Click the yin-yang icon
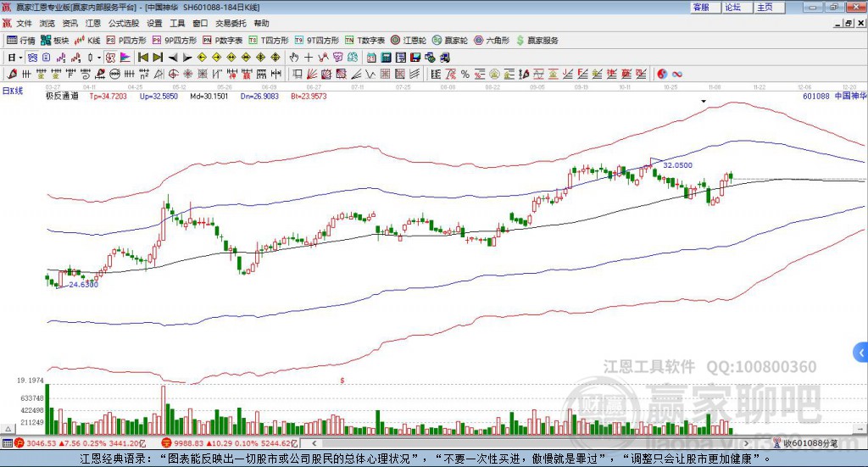Image resolution: width=868 pixels, height=467 pixels. 662,74
